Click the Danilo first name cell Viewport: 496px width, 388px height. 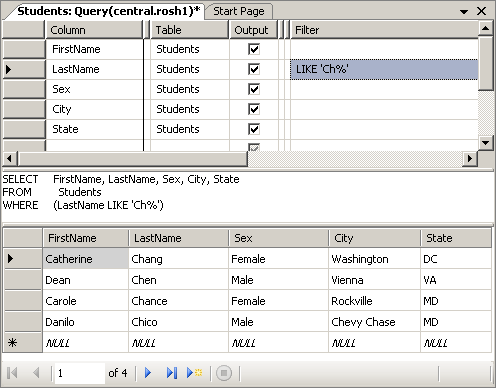(x=85, y=322)
